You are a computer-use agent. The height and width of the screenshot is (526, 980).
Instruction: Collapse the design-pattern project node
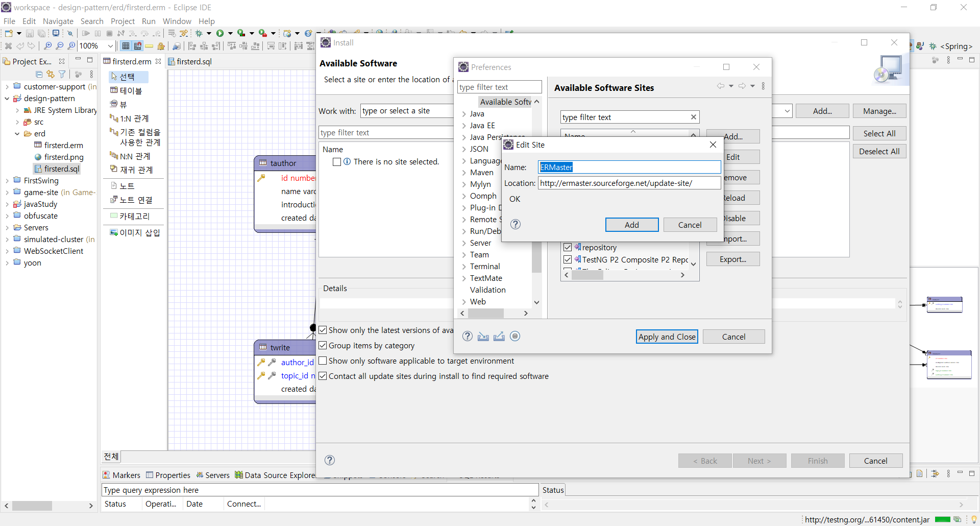coord(7,99)
